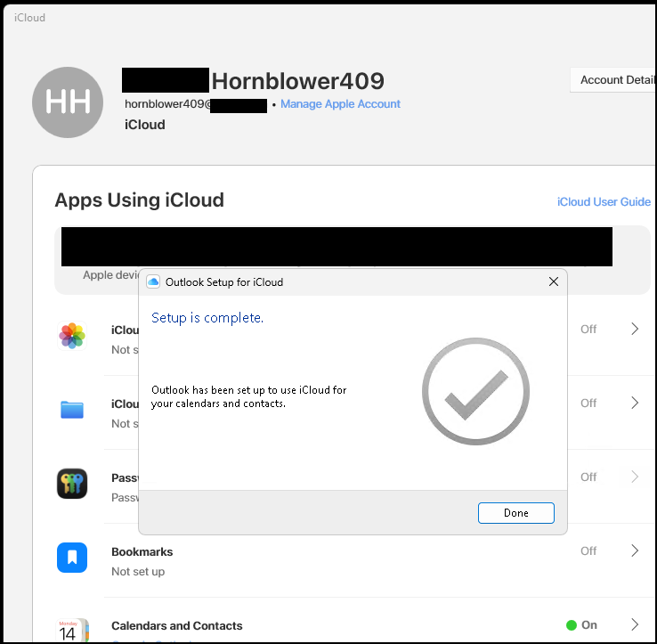Open Manage Apple Account link
Image resolution: width=657 pixels, height=644 pixels.
pyautogui.click(x=340, y=103)
